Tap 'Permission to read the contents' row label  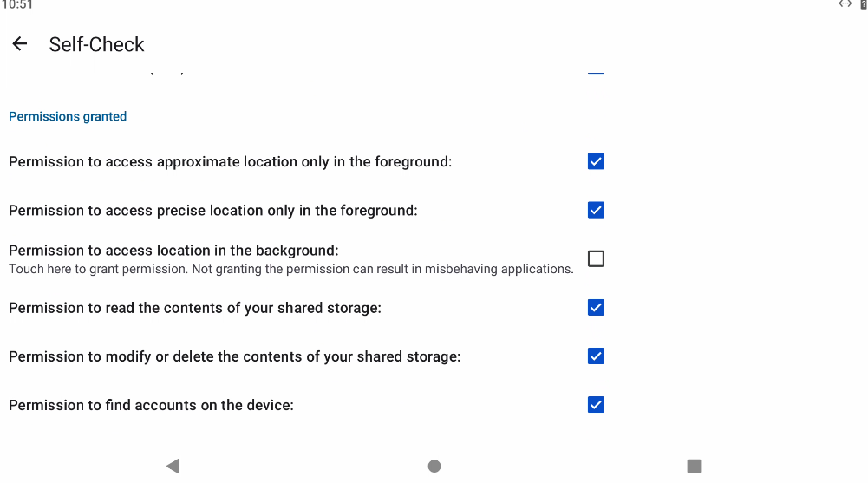[194, 308]
